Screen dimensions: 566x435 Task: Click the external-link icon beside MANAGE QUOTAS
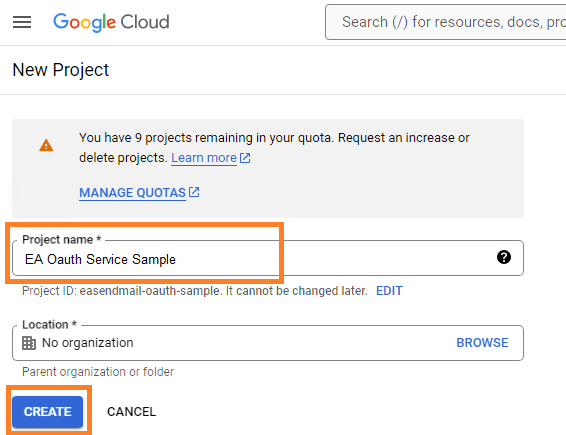point(194,192)
